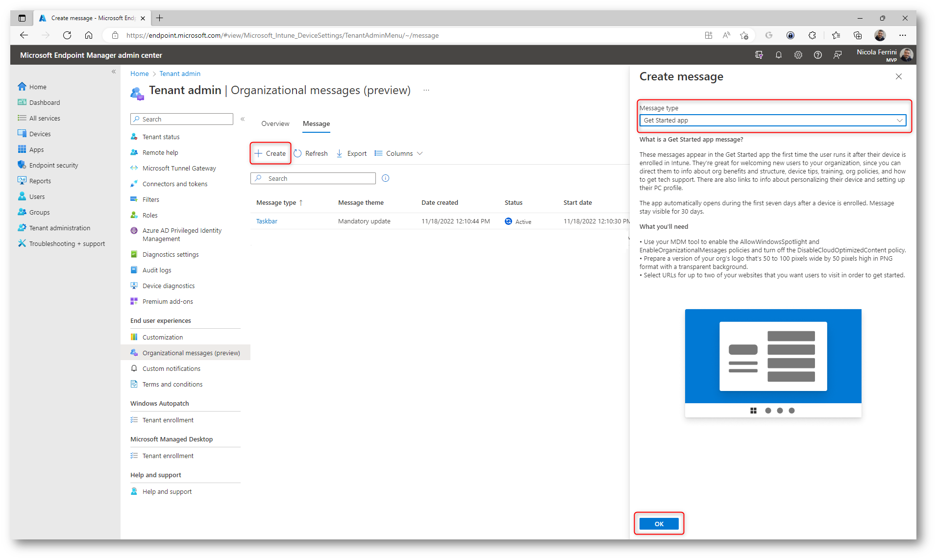Click the ellipsis next to page title
937x560 pixels.
(426, 90)
